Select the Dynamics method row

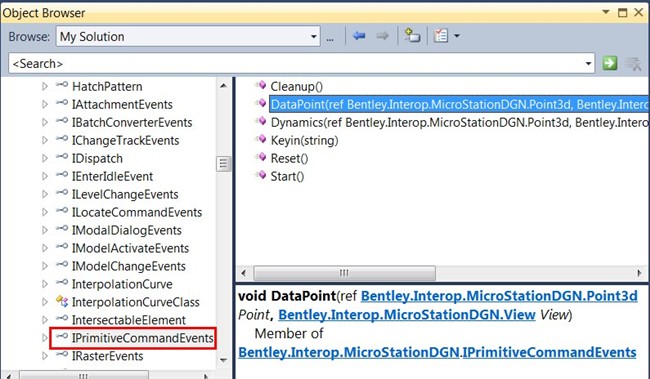(x=459, y=122)
